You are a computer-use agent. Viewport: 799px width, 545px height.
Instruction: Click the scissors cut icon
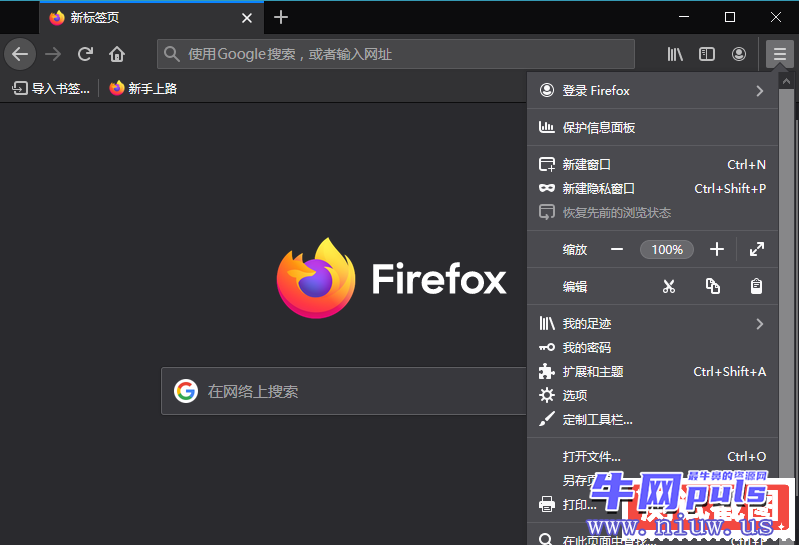(669, 286)
